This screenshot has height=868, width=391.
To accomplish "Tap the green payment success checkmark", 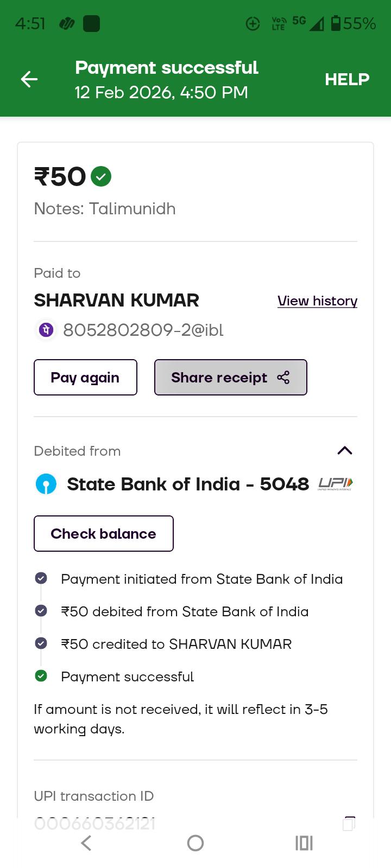I will point(101,176).
